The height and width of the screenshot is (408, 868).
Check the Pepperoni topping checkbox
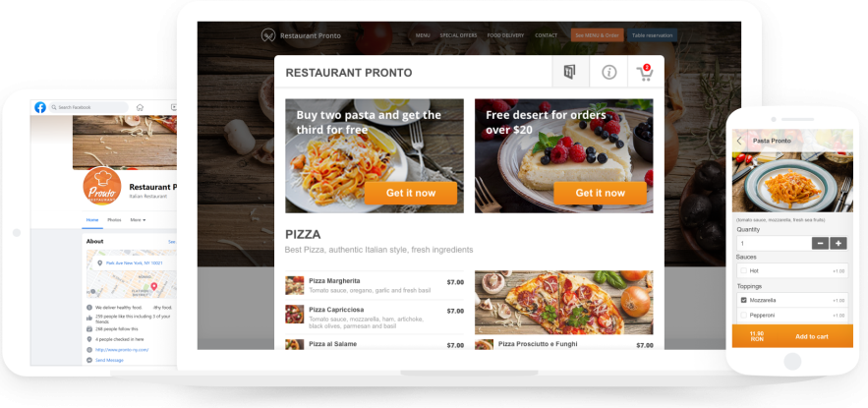[x=743, y=315]
